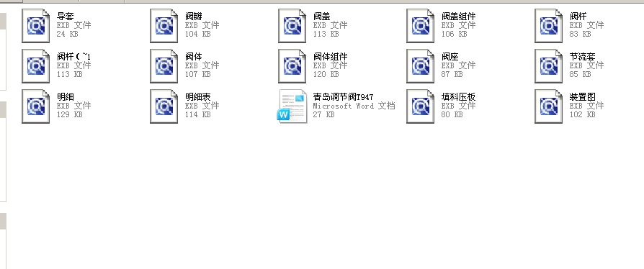This screenshot has width=644, height=269.
Task: Select the 阀瓣 EXB file icon
Action: (164, 26)
